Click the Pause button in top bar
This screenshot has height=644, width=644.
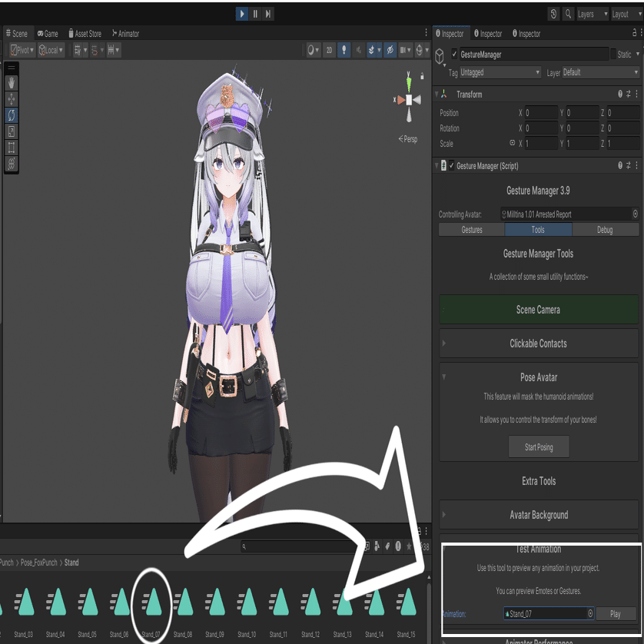[255, 14]
